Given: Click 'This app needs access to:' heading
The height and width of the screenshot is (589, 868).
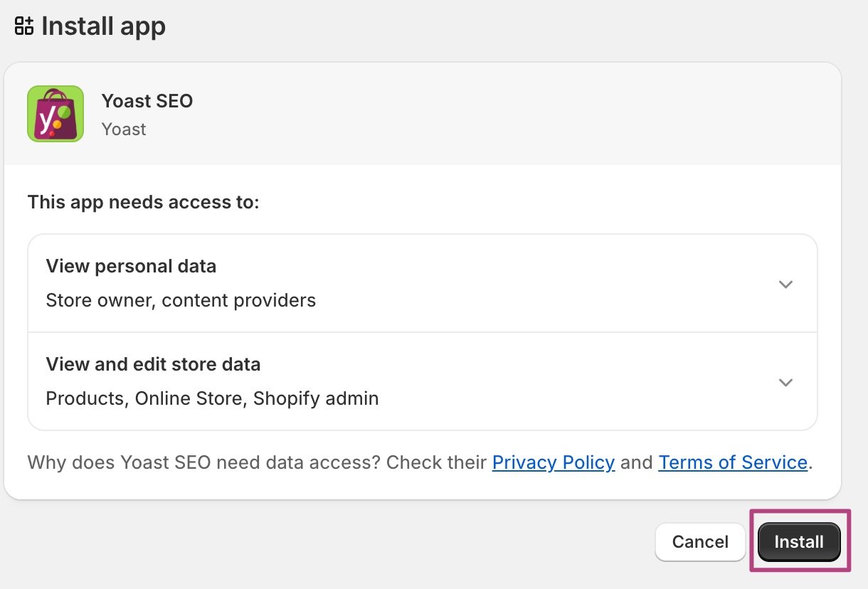Looking at the screenshot, I should pos(144,203).
